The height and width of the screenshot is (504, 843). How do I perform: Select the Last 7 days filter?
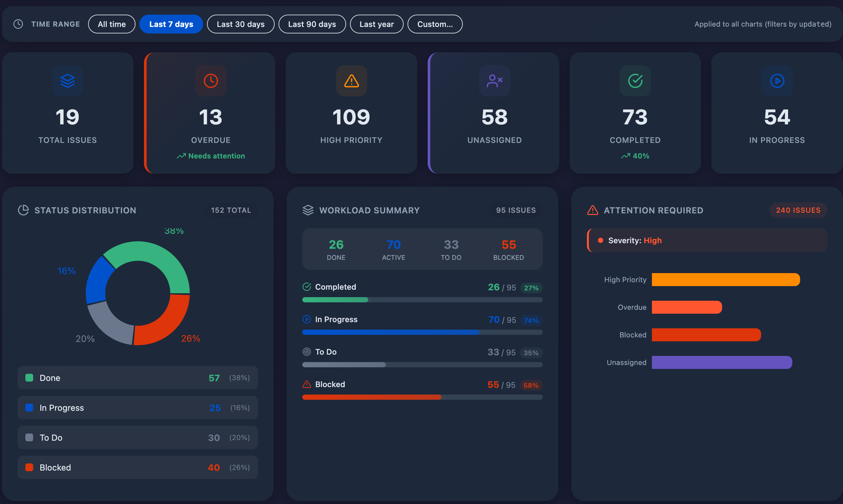[171, 24]
